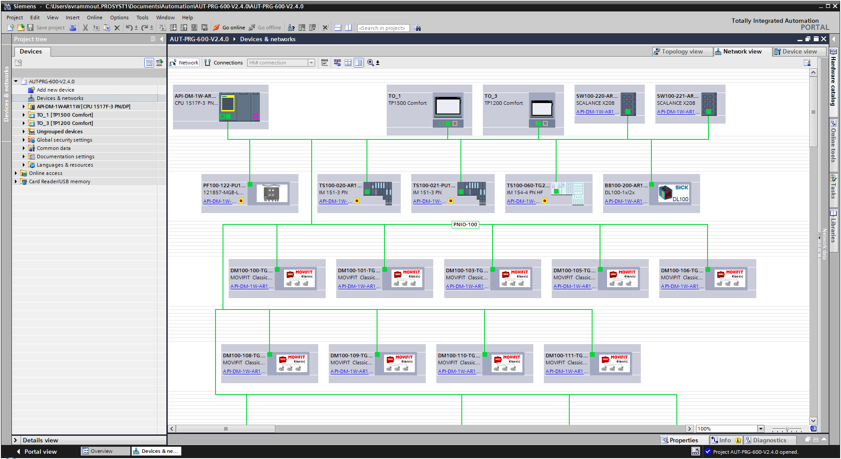Click the DM100-100-TG MOVIFIT device icon
The height and width of the screenshot is (459, 841).
[x=299, y=278]
